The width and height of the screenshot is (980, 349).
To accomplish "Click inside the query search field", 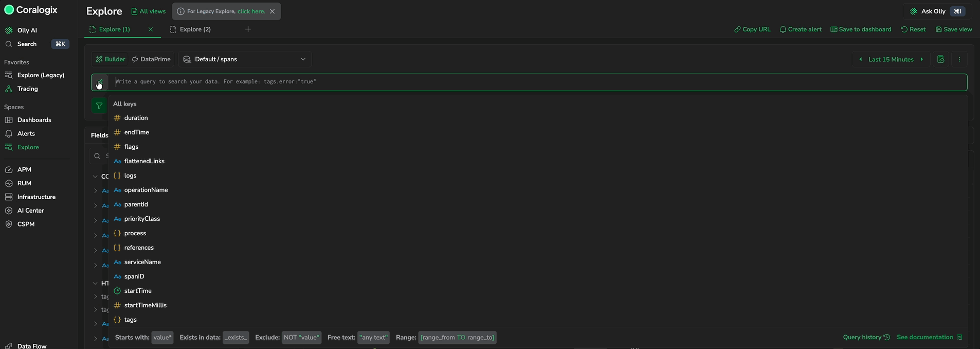I will coord(539,81).
